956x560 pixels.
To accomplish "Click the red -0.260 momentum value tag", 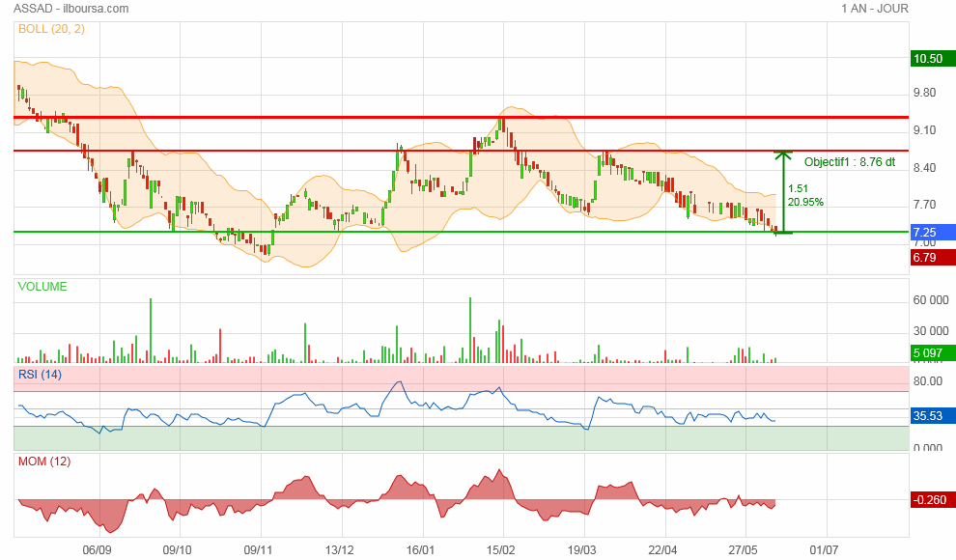I will [933, 500].
